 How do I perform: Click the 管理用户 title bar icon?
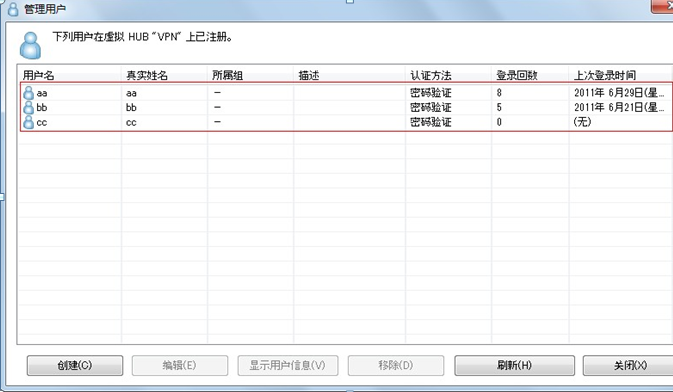pos(13,9)
